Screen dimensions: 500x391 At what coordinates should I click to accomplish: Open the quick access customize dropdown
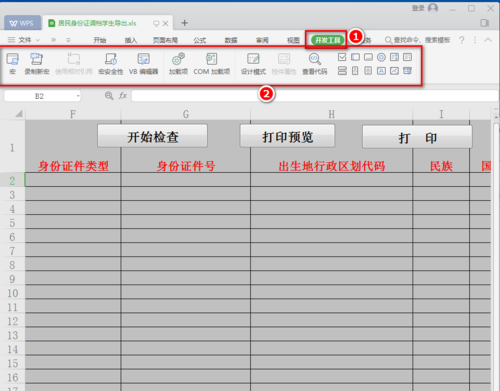68,40
